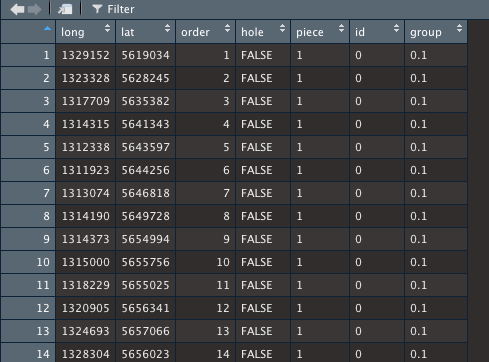Show data in new window icon
This screenshot has width=489, height=362.
pos(65,9)
